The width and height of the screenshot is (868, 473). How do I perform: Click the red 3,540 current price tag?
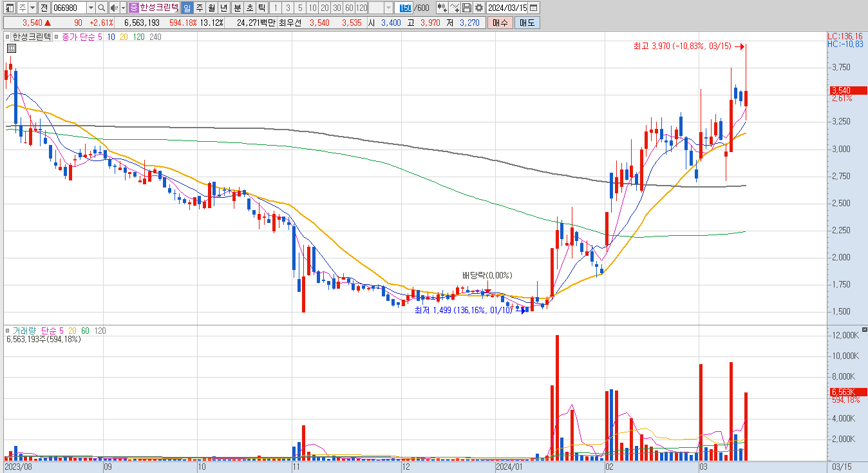coord(847,90)
